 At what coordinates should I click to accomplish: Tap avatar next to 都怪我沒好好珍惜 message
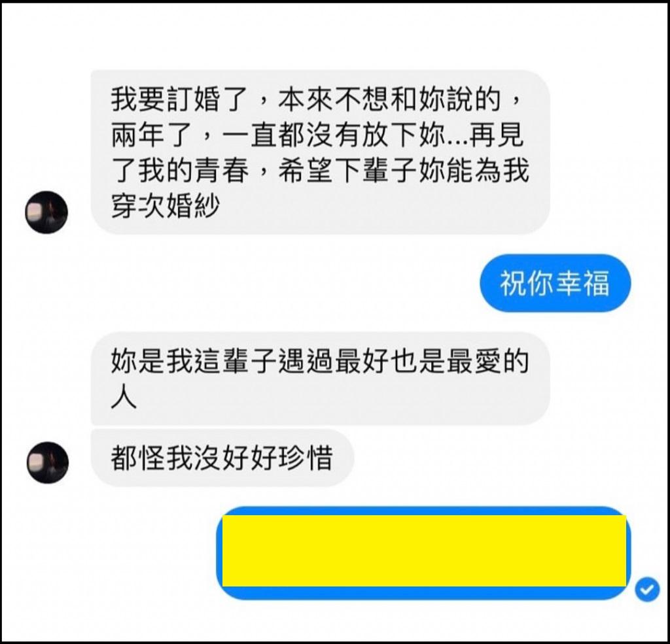tap(47, 462)
